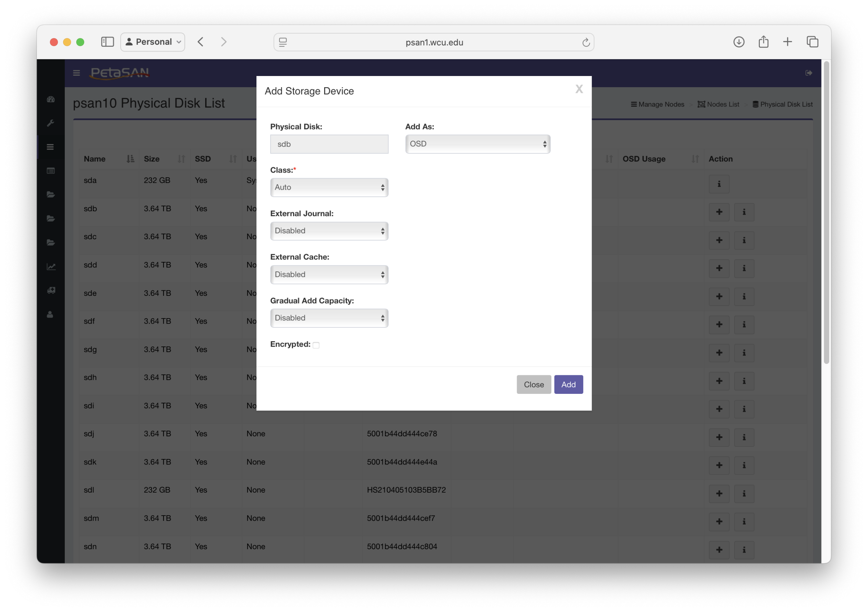Click Safari downloads icon
The width and height of the screenshot is (868, 612).
(x=738, y=42)
